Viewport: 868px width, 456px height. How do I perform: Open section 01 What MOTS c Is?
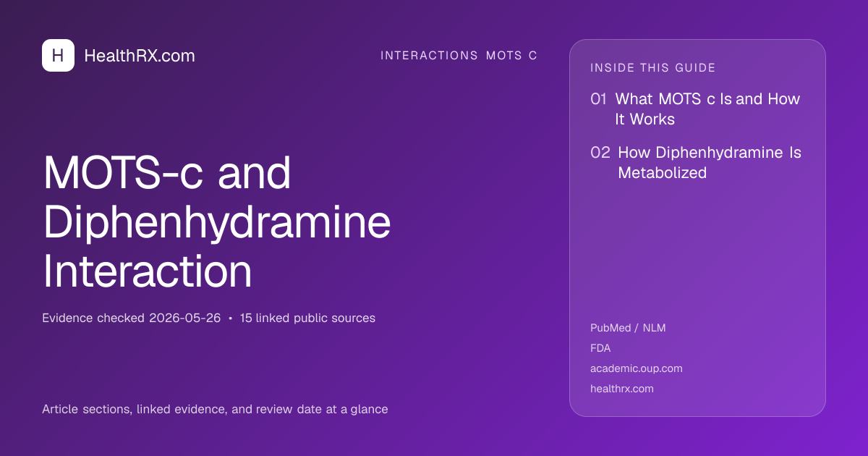coord(696,109)
